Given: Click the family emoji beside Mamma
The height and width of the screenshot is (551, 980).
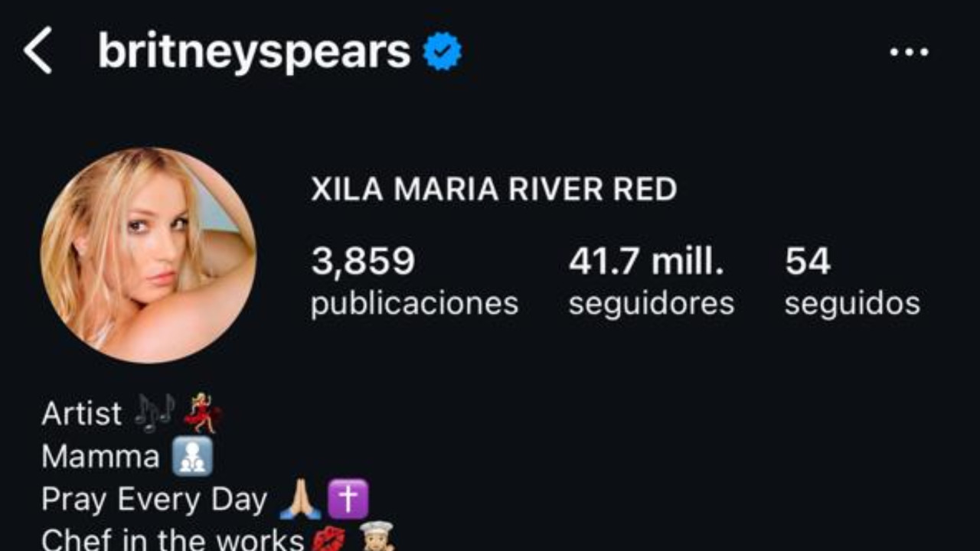Looking at the screenshot, I should click(192, 457).
